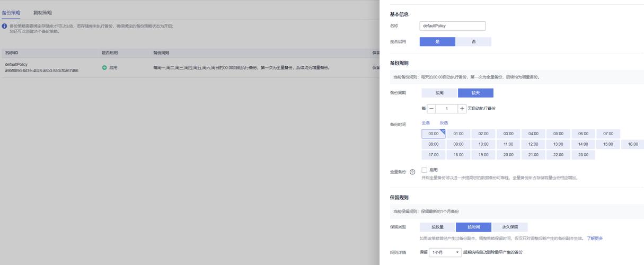Toggle backup time 22:00
This screenshot has height=265, width=644.
[x=558, y=155]
